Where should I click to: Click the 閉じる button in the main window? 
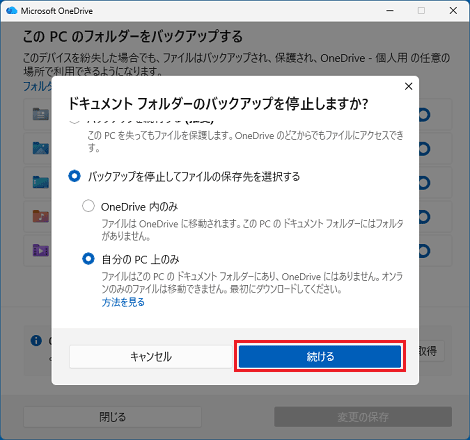[112, 417]
